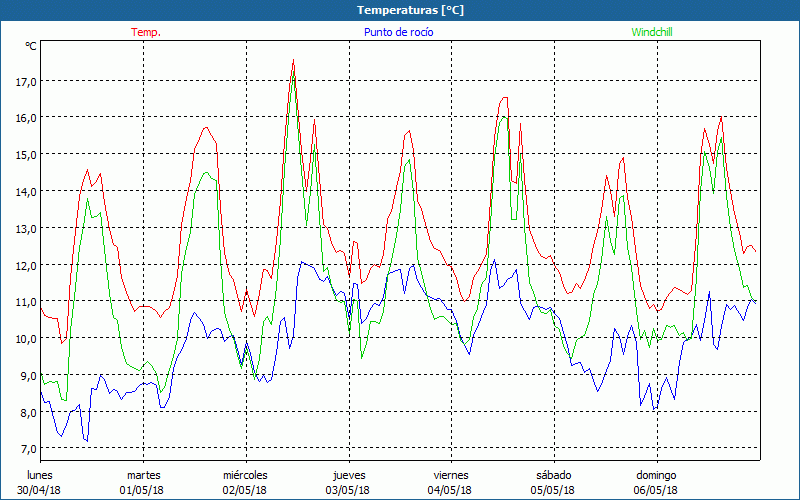This screenshot has height=500, width=800.
Task: Click the 15,0 y-axis value
Action: 25,155
